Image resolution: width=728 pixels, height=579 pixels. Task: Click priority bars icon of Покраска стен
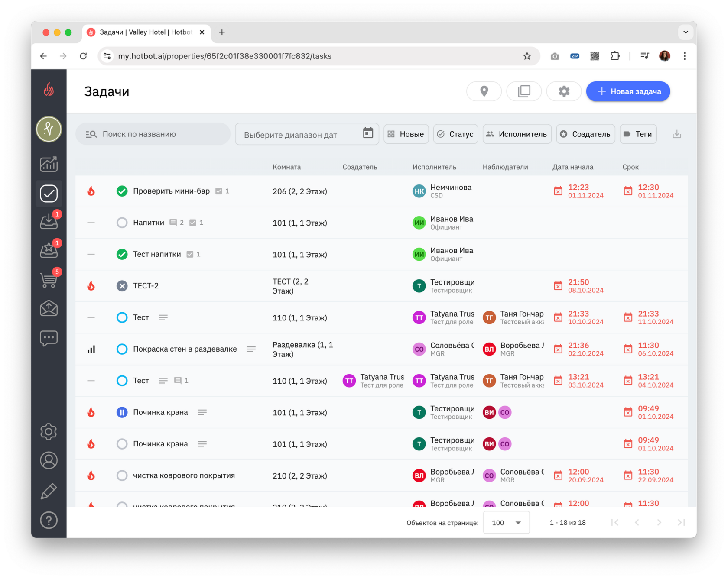tap(91, 349)
